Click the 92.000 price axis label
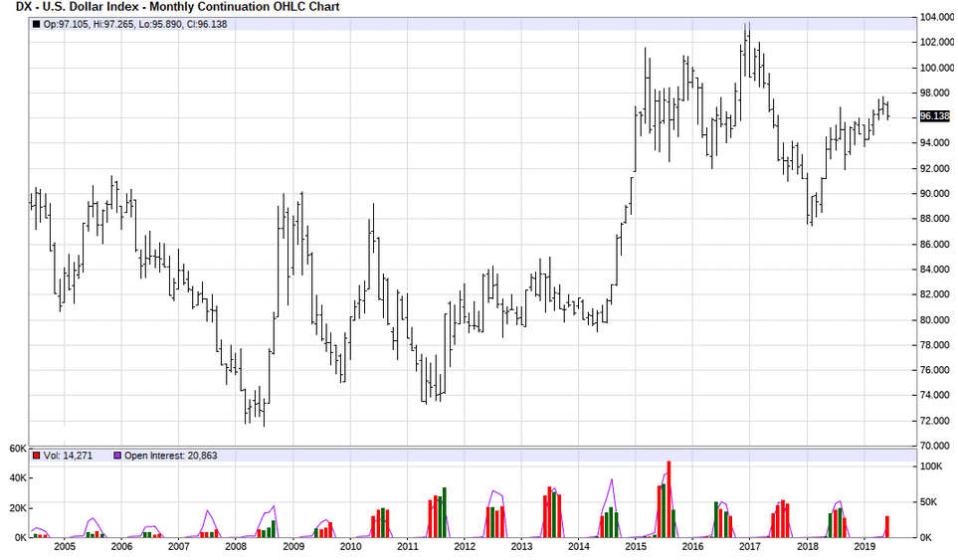Viewport: 958px width, 560px height. click(935, 168)
